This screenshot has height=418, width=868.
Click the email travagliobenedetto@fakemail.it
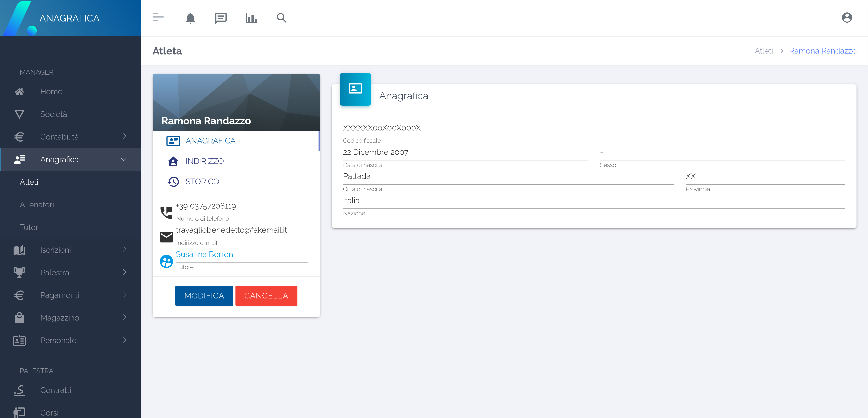click(232, 230)
